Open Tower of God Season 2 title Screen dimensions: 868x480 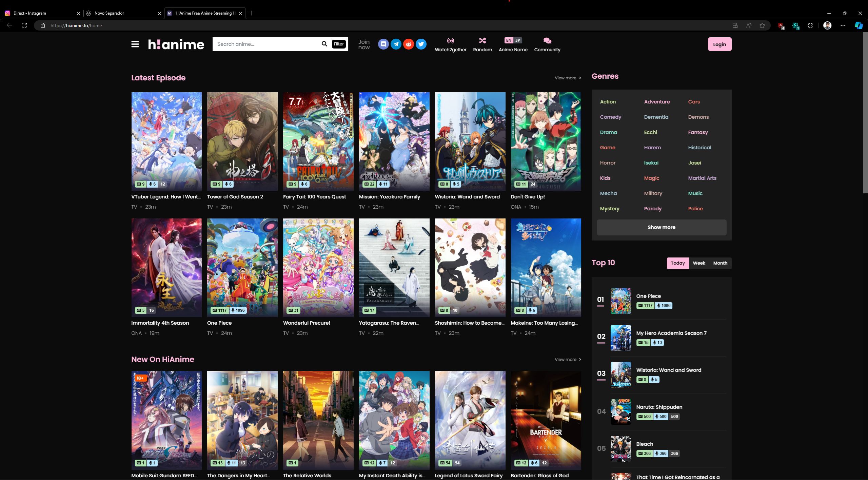(235, 197)
